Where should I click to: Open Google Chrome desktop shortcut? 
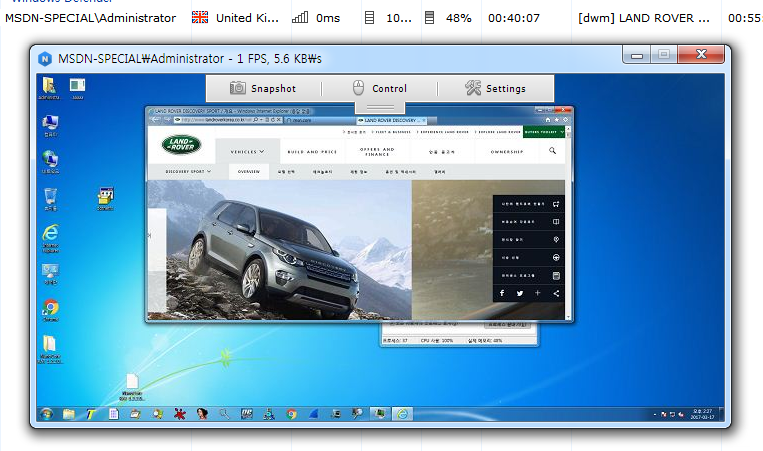pyautogui.click(x=50, y=310)
